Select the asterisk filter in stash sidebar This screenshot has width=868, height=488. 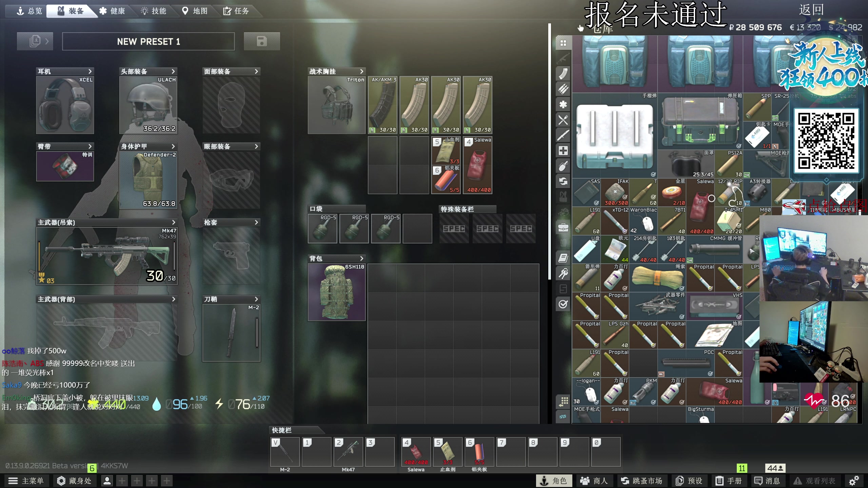(x=563, y=104)
